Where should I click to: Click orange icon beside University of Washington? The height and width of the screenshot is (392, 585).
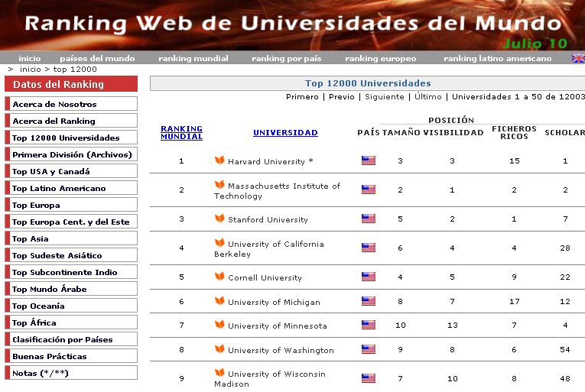pos(219,348)
